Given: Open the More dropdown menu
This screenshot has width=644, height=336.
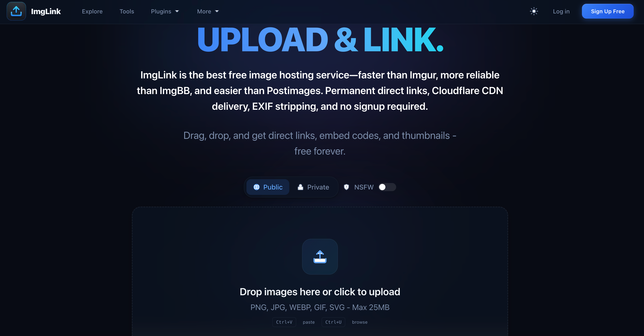Looking at the screenshot, I should click(x=208, y=11).
